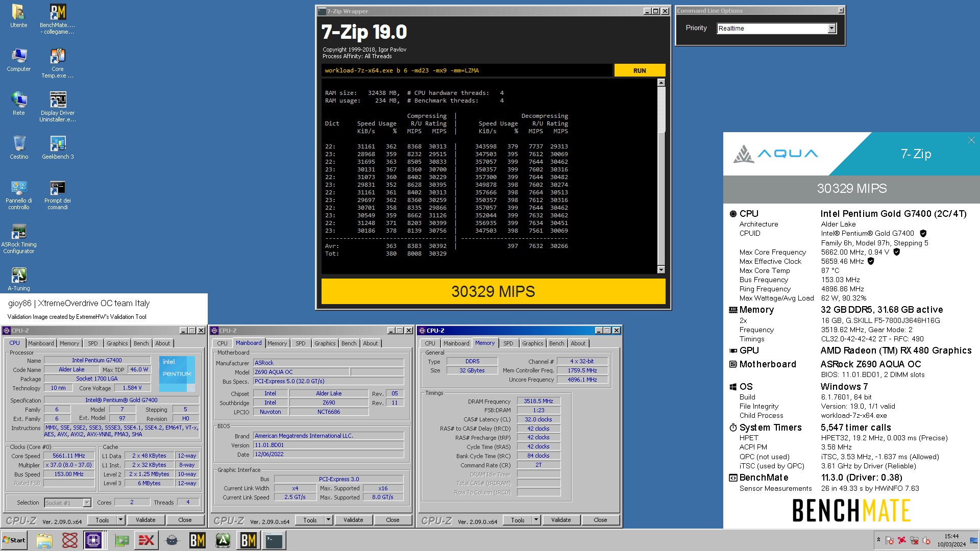
Task: Click the red atom-shaped taskbar icon
Action: (70, 540)
